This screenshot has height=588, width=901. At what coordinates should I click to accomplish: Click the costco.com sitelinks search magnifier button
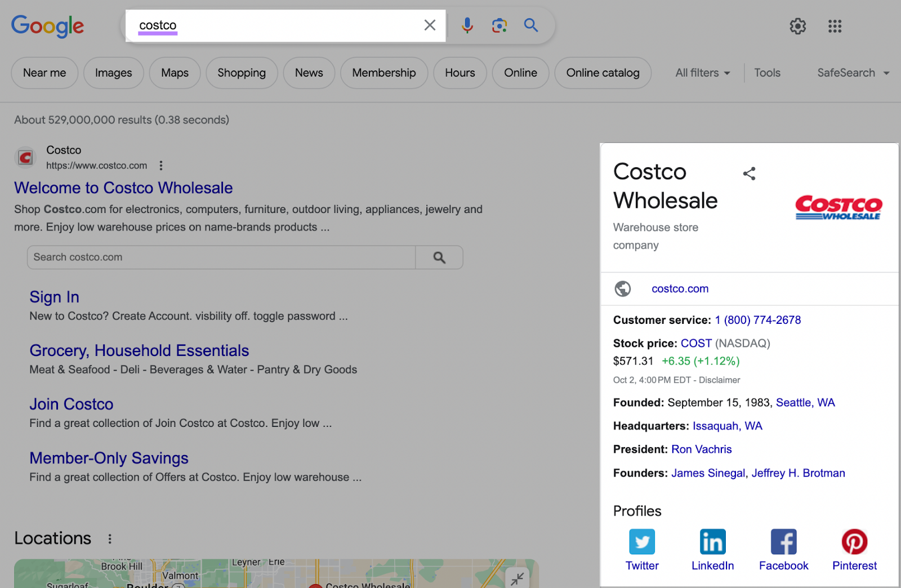point(439,257)
